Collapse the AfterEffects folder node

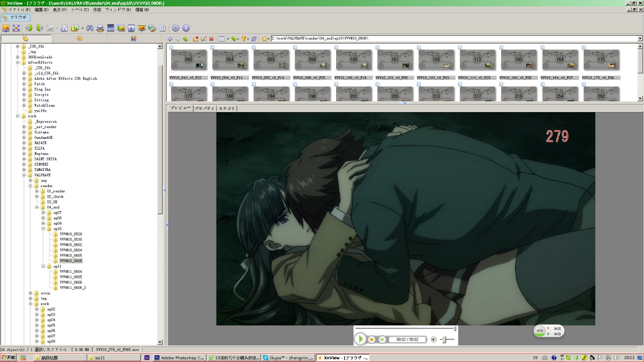click(x=17, y=62)
